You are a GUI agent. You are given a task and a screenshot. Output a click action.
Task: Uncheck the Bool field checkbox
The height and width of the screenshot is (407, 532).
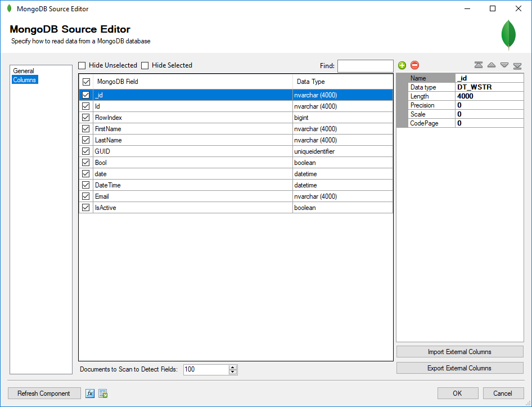click(x=86, y=162)
